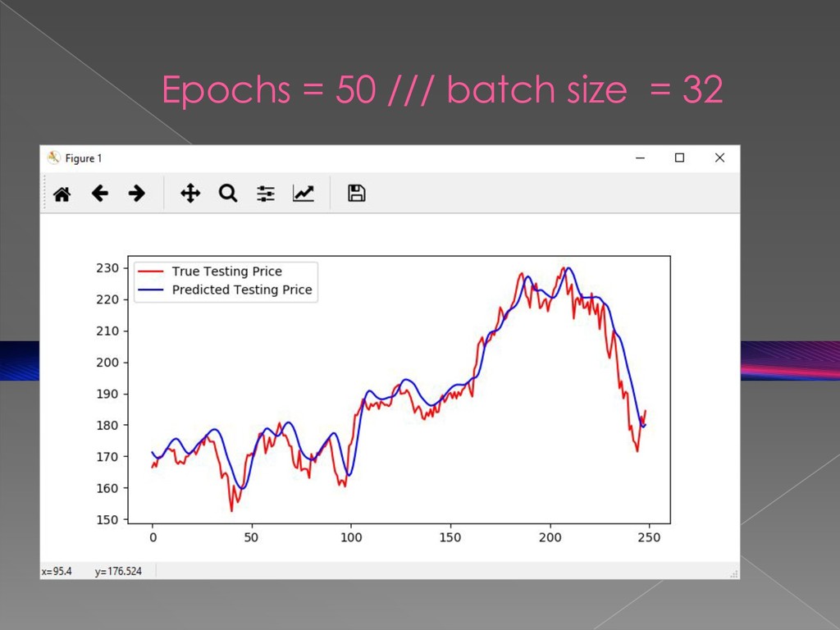Open the Configure subplots sliders icon
Viewport: 840px width, 630px height.
tap(266, 194)
